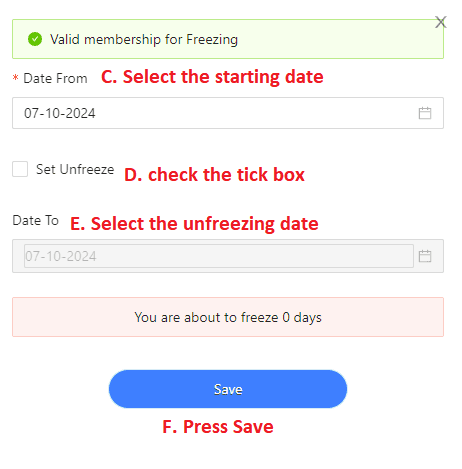Save the membership freeze
The image size is (462, 469).
[x=228, y=389]
